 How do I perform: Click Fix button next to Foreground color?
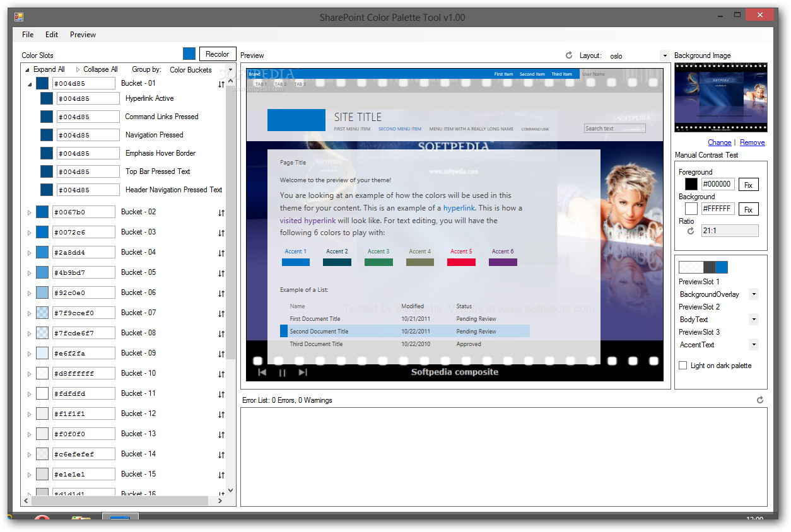pyautogui.click(x=748, y=185)
